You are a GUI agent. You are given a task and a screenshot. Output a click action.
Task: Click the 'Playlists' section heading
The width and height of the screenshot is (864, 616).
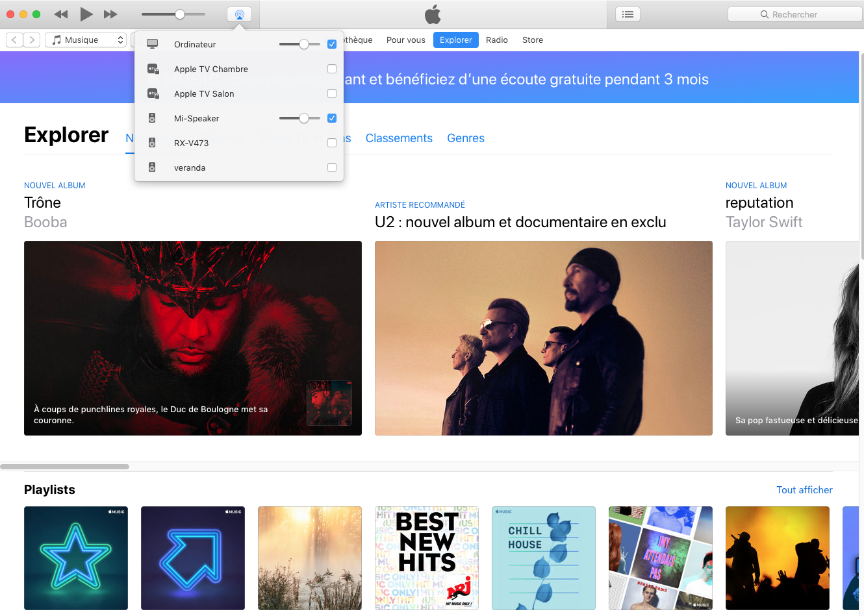tap(49, 489)
